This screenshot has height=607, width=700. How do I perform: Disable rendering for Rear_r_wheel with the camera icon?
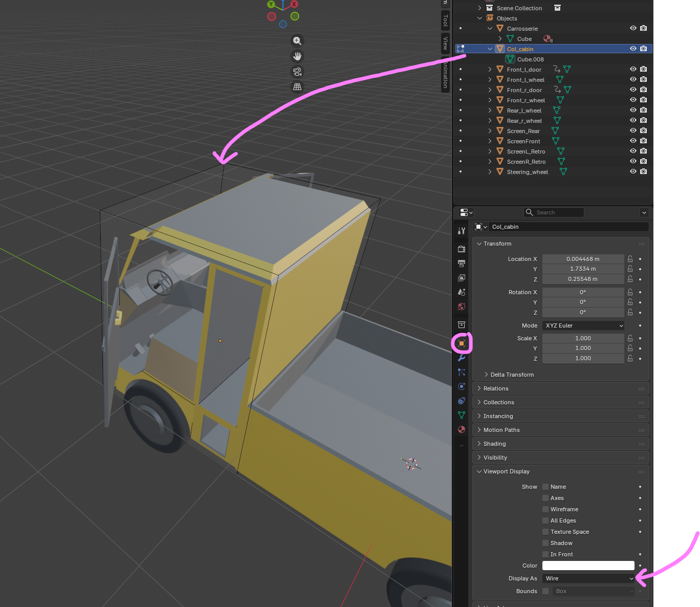644,121
